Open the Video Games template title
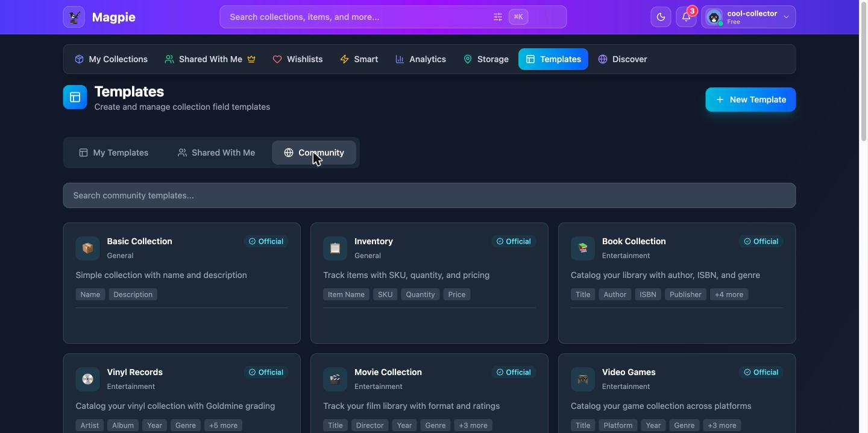Viewport: 868px width, 433px height. 629,372
